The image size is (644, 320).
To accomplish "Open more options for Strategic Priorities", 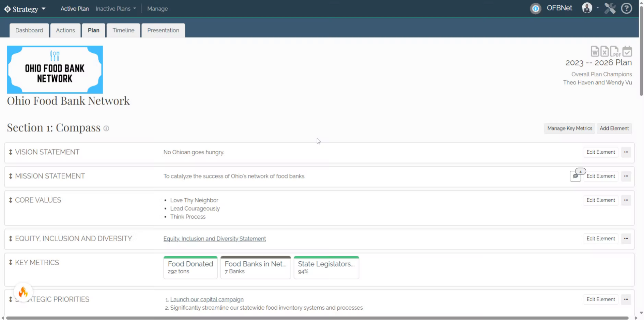I will point(626,299).
